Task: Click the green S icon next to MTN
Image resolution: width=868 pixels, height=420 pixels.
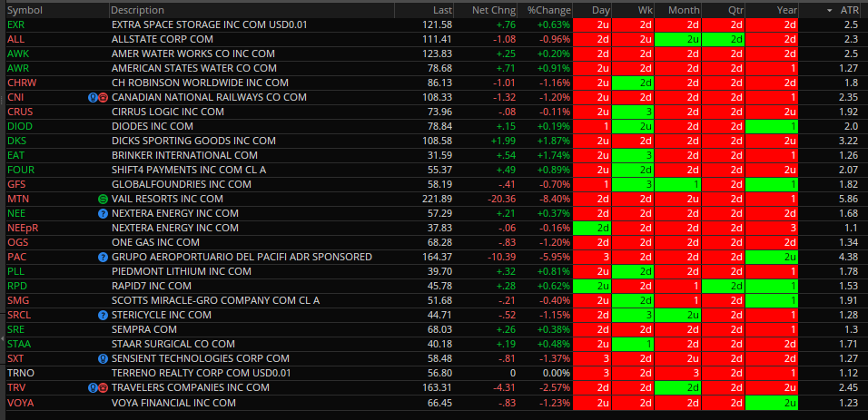Action: coord(103,199)
